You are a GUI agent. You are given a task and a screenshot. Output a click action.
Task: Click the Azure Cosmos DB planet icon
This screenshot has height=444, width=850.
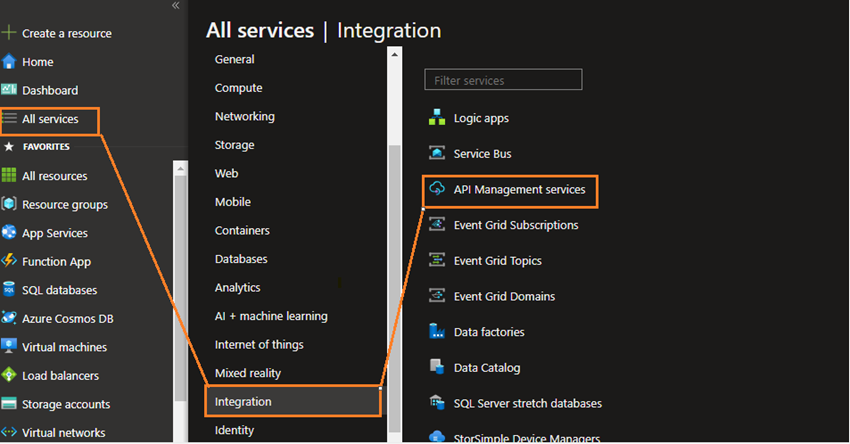click(x=9, y=318)
